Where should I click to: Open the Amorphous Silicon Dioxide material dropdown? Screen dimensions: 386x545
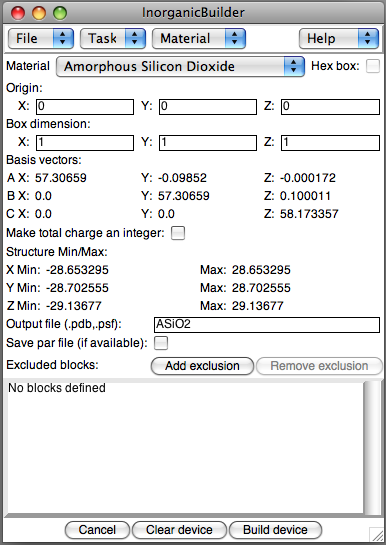[x=180, y=66]
